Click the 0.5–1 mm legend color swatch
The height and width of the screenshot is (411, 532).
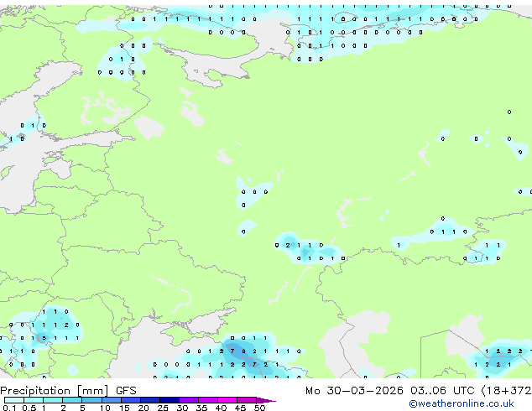(34, 400)
